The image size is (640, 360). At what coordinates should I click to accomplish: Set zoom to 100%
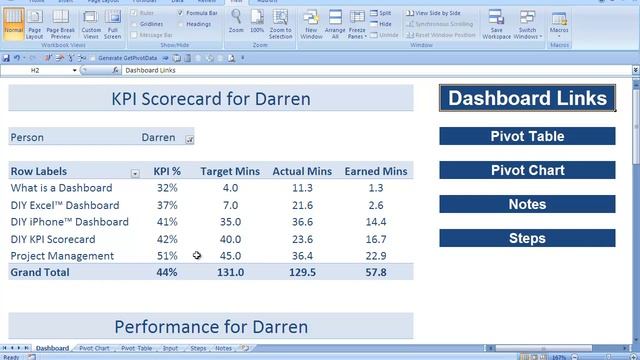pos(257,21)
